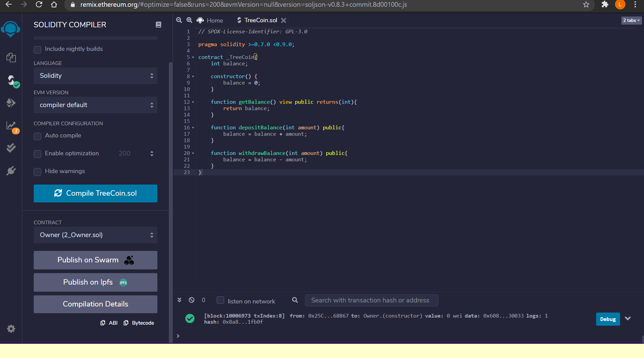The height and width of the screenshot is (358, 644).
Task: Open compiler documentation icon beside the title
Action: click(158, 25)
